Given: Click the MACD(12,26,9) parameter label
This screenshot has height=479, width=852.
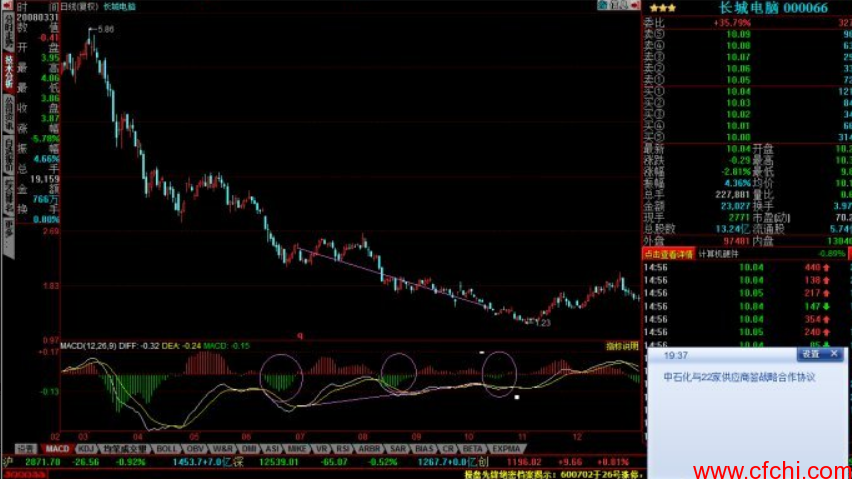Looking at the screenshot, I should pyautogui.click(x=88, y=346).
